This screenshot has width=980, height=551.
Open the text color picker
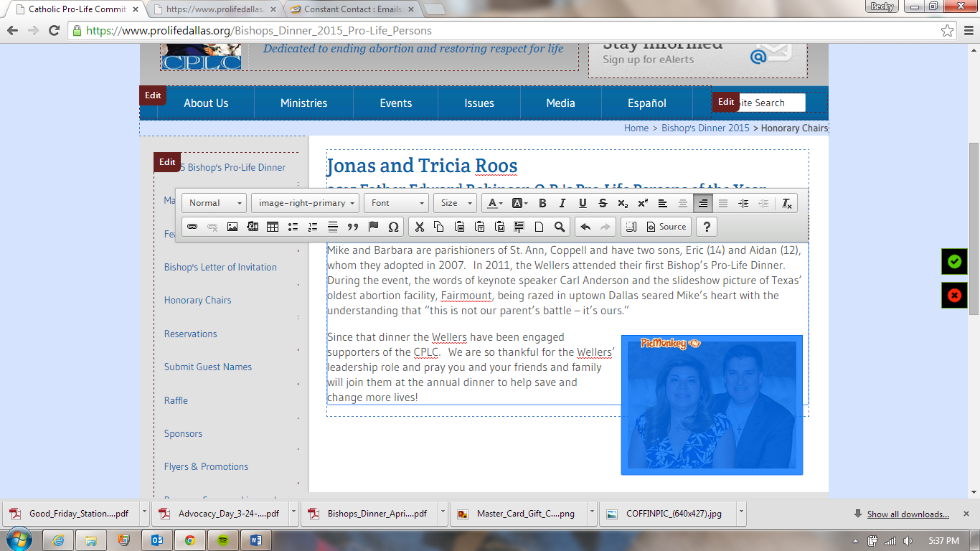495,203
